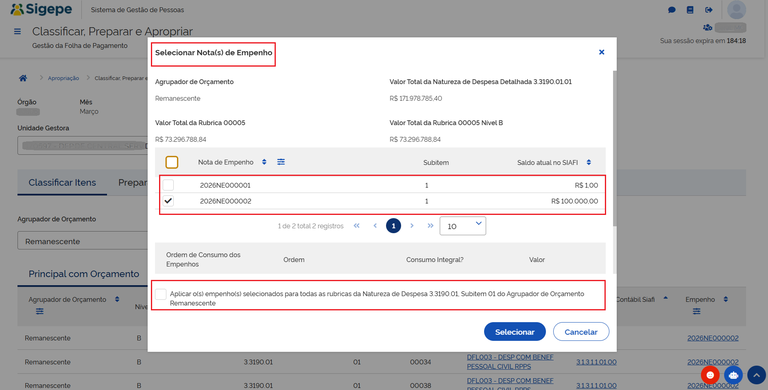Open the Principal com Orçamento tab
Image resolution: width=768 pixels, height=390 pixels.
point(84,274)
